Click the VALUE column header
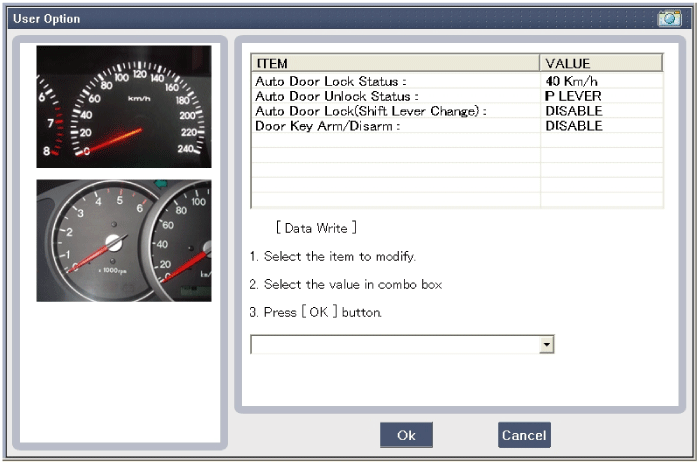700x465 pixels. pyautogui.click(x=600, y=63)
